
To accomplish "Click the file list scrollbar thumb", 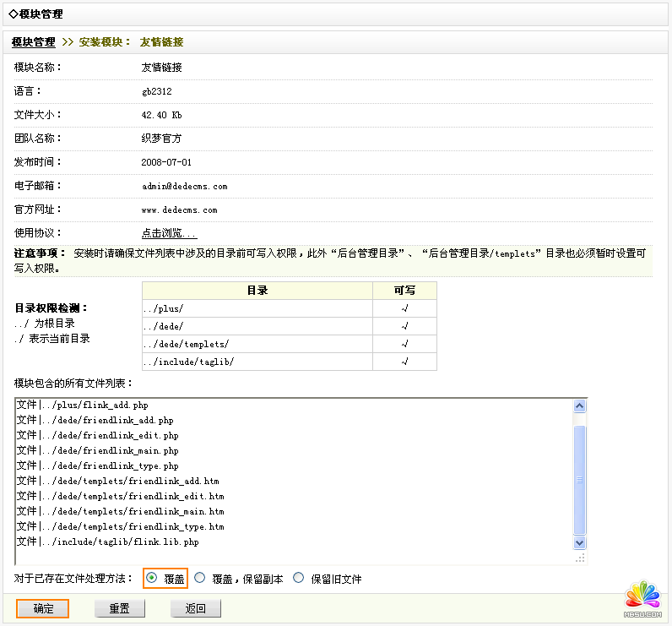I will [579, 479].
